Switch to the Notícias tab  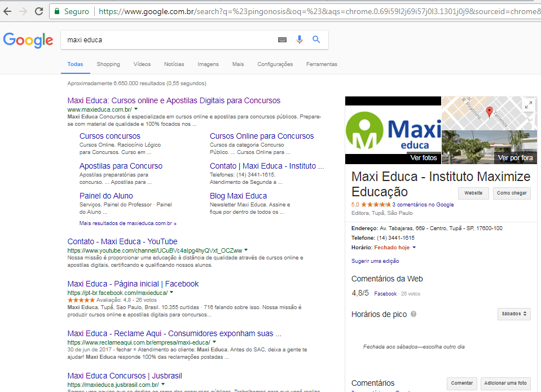tap(174, 64)
